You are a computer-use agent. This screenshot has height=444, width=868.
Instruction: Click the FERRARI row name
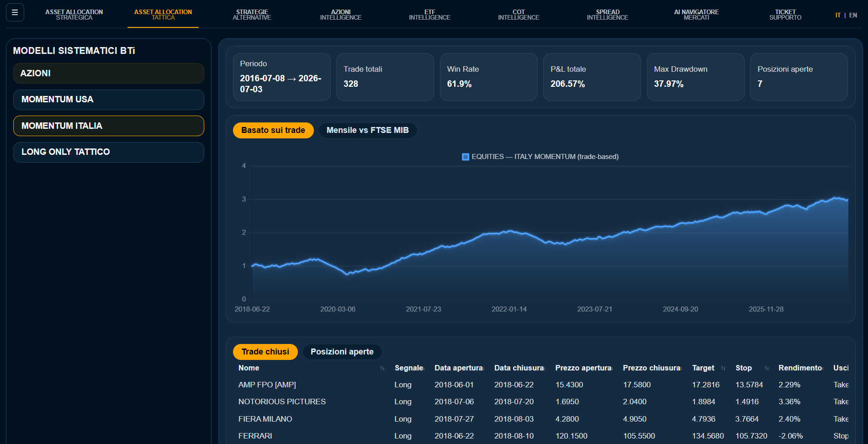[x=255, y=436]
